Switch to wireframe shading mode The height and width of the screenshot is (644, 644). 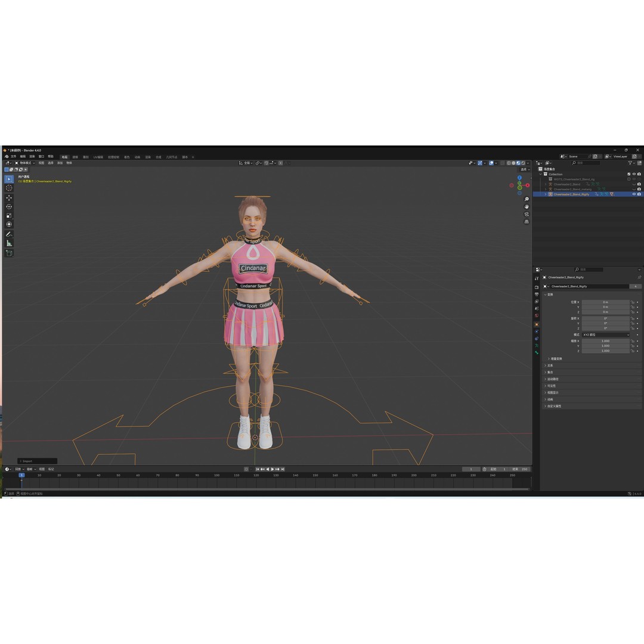(x=509, y=163)
